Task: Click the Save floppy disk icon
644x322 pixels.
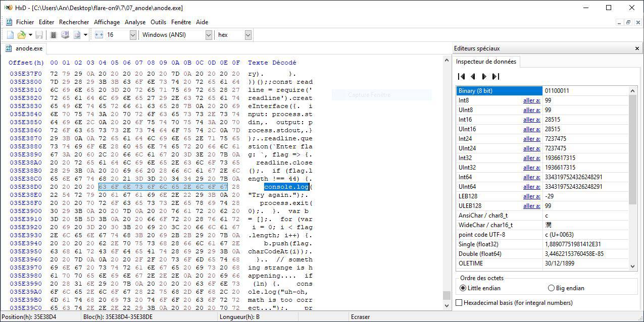Action: (39, 35)
